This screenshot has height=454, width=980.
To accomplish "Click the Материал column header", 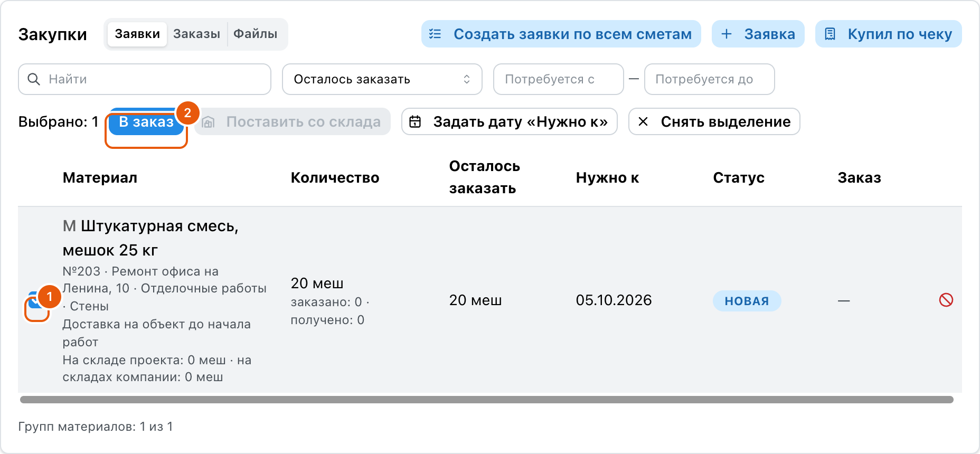I will click(100, 178).
